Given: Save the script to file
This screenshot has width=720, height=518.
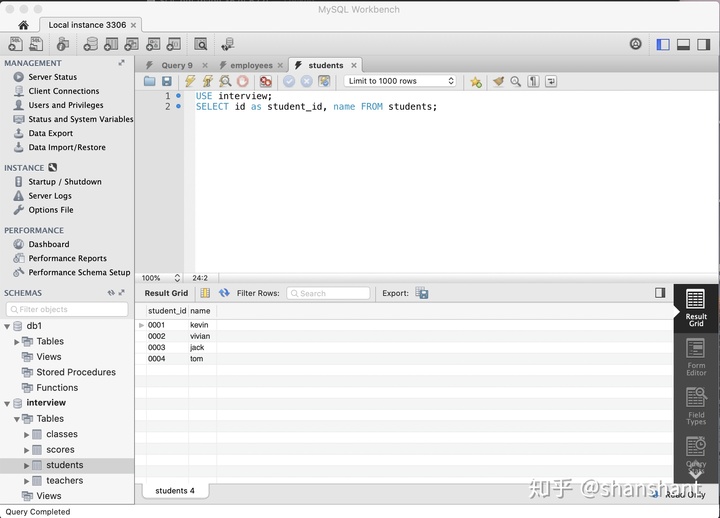Looking at the screenshot, I should (x=167, y=81).
